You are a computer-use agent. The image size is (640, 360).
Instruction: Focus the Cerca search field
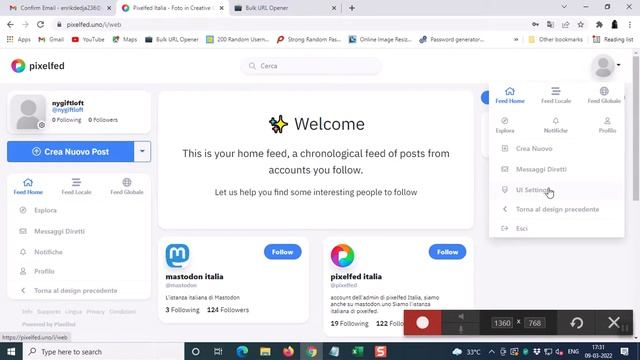311,66
